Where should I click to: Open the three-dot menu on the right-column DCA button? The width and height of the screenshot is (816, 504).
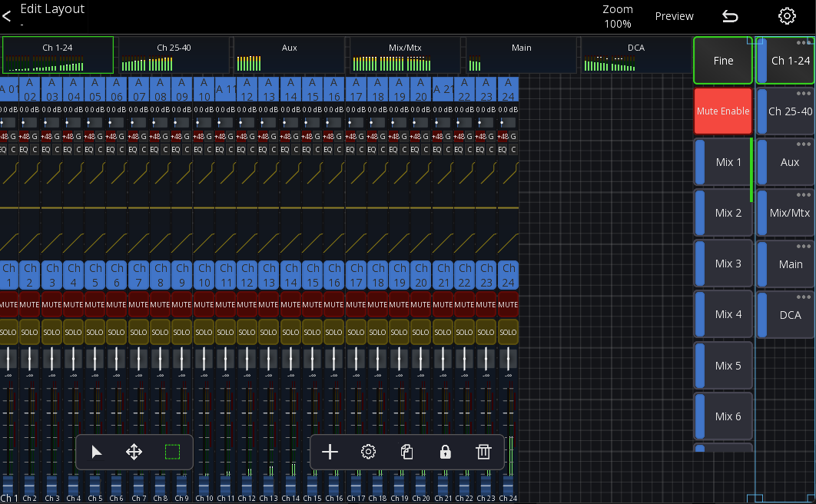804,297
